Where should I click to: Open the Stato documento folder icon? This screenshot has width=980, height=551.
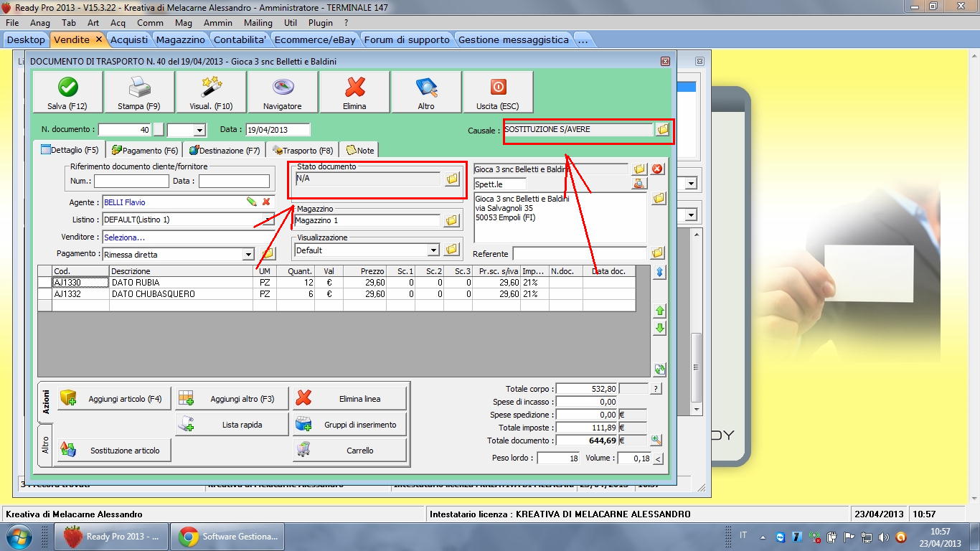click(x=451, y=179)
